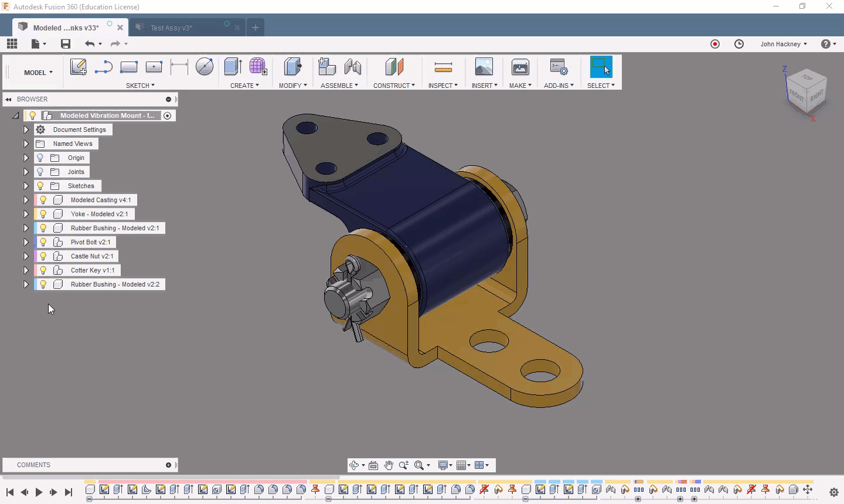The height and width of the screenshot is (504, 844).
Task: Jump to timeline beginning
Action: tap(10, 492)
